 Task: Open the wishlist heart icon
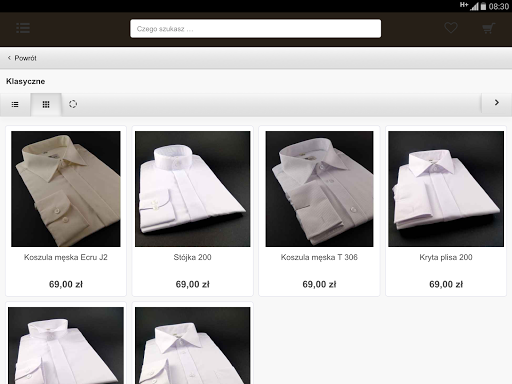click(451, 28)
